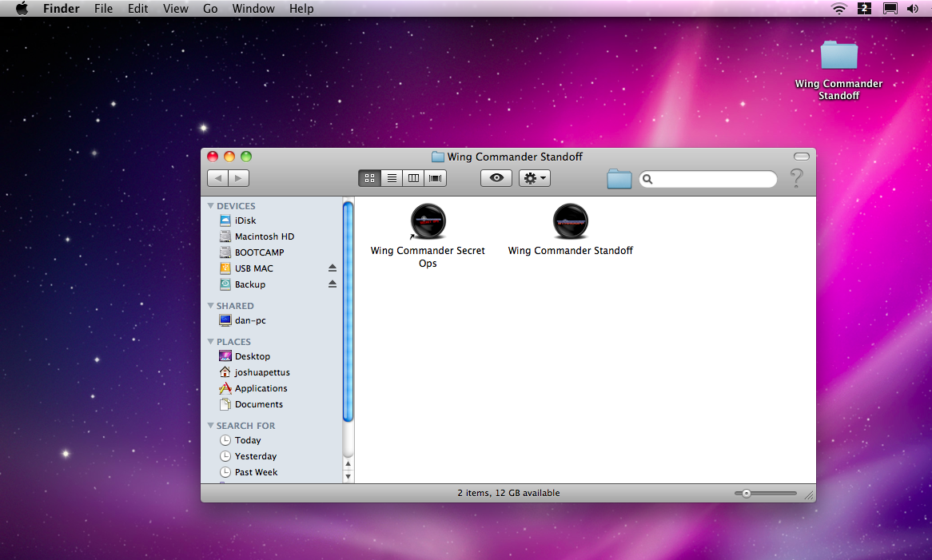This screenshot has width=932, height=560.
Task: Open Wing Commander Standoff folder on desktop
Action: [x=838, y=57]
